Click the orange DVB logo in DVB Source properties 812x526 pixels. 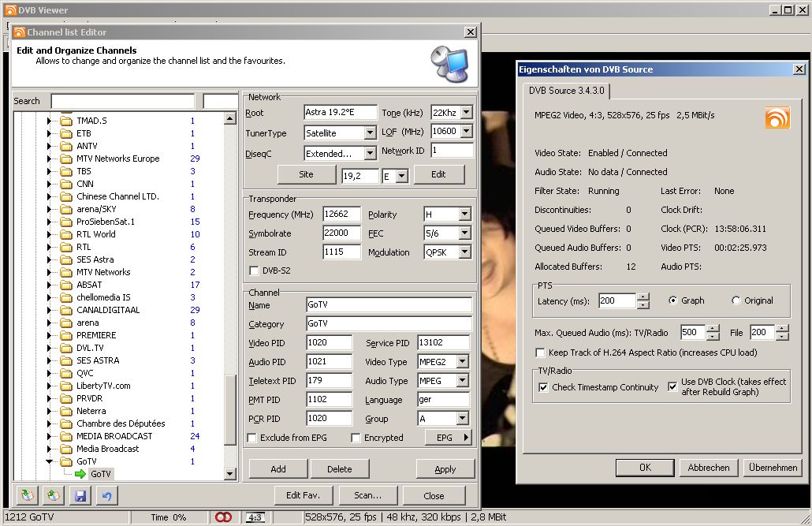(x=777, y=118)
